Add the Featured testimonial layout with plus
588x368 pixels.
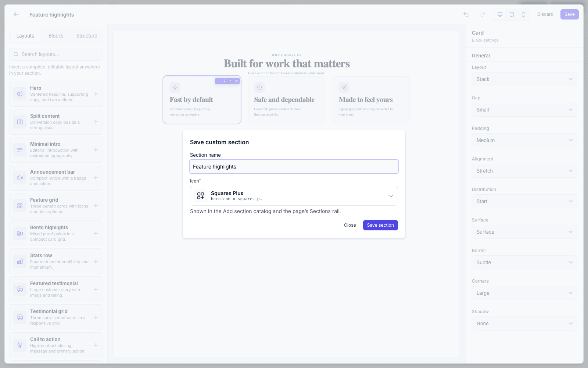[96, 289]
